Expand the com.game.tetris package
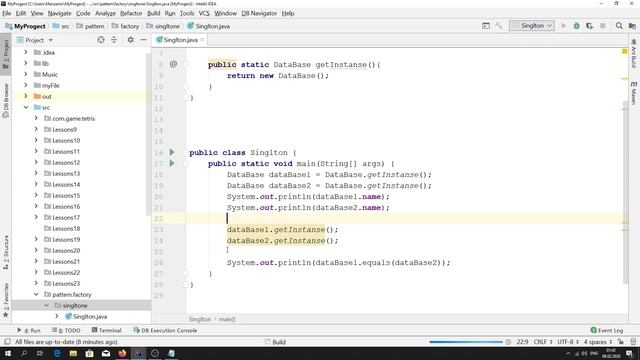 (x=36, y=118)
